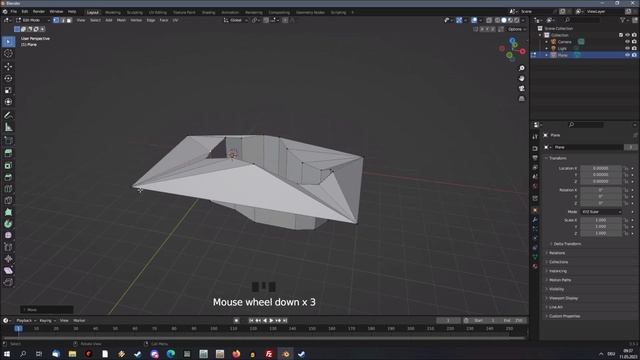640x360 pixels.
Task: Switch perspective/orthographic grid icon
Action: coord(522,99)
